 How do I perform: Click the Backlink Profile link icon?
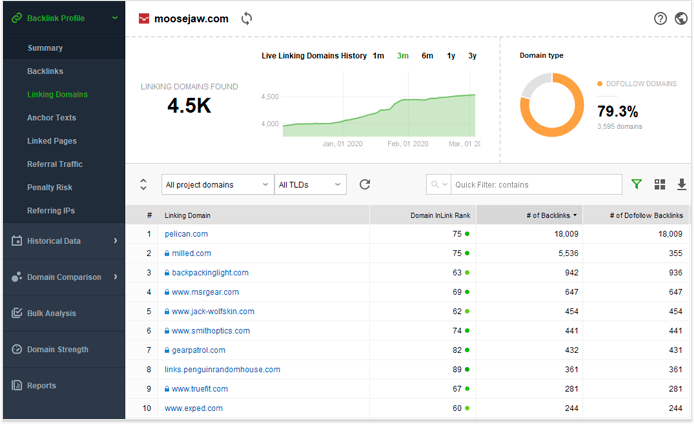pyautogui.click(x=16, y=18)
